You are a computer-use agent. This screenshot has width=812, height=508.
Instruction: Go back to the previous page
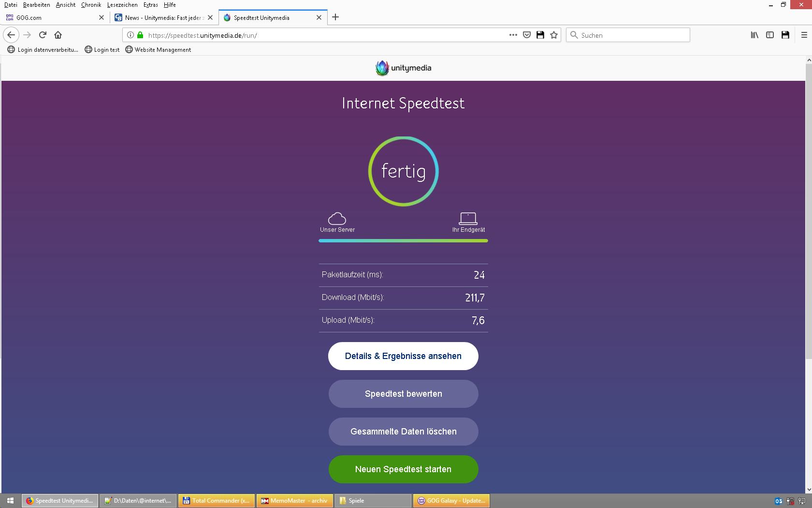pos(11,35)
